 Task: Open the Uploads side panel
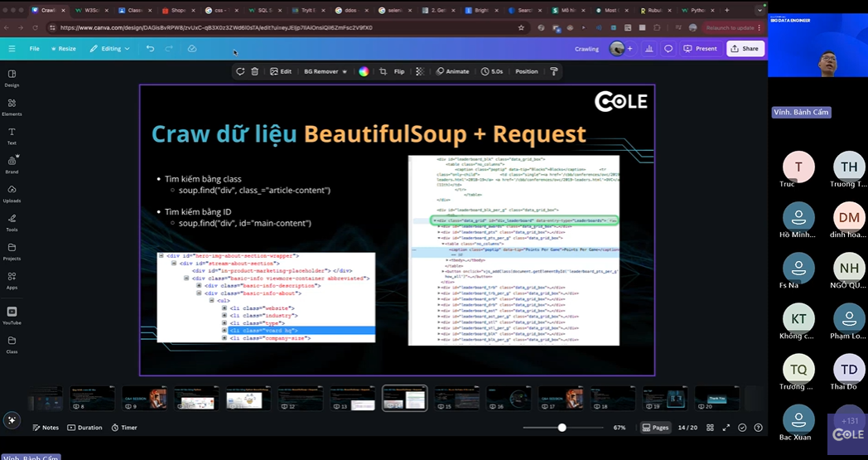tap(12, 194)
